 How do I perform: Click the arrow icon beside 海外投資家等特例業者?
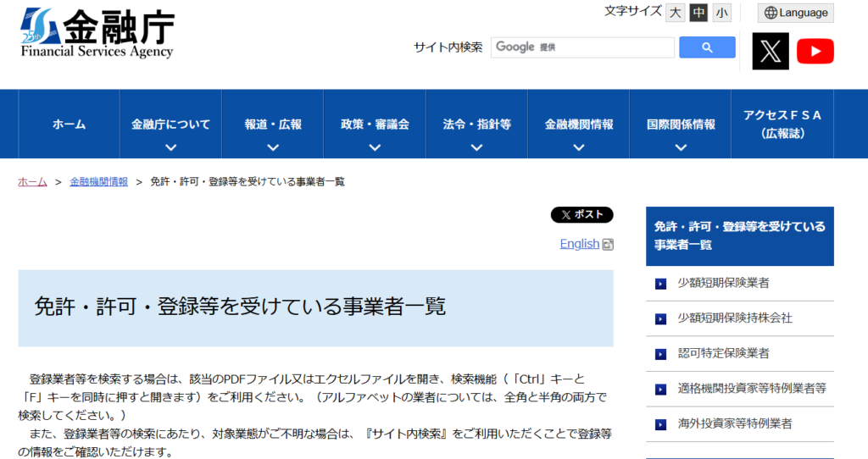coord(661,424)
